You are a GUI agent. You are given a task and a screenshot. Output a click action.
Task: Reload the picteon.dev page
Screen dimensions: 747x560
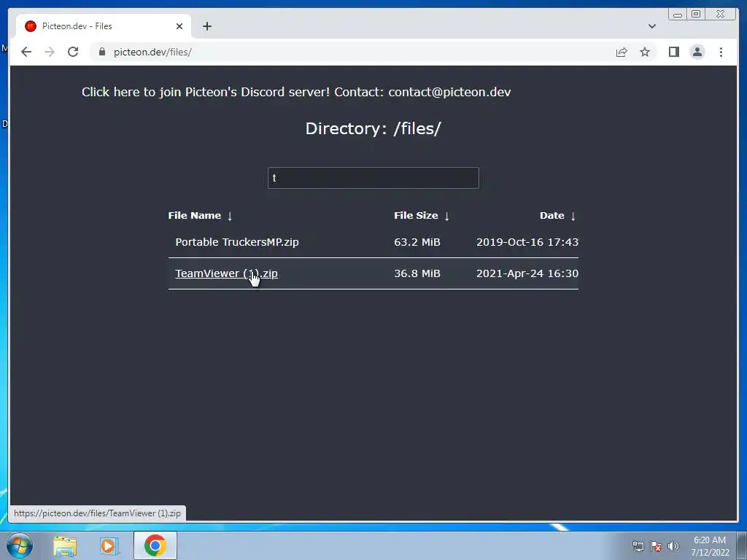pyautogui.click(x=73, y=52)
